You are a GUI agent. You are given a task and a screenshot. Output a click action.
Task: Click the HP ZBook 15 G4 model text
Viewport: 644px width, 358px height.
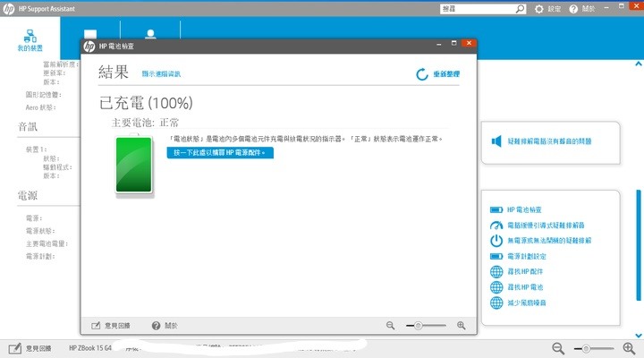coord(90,348)
